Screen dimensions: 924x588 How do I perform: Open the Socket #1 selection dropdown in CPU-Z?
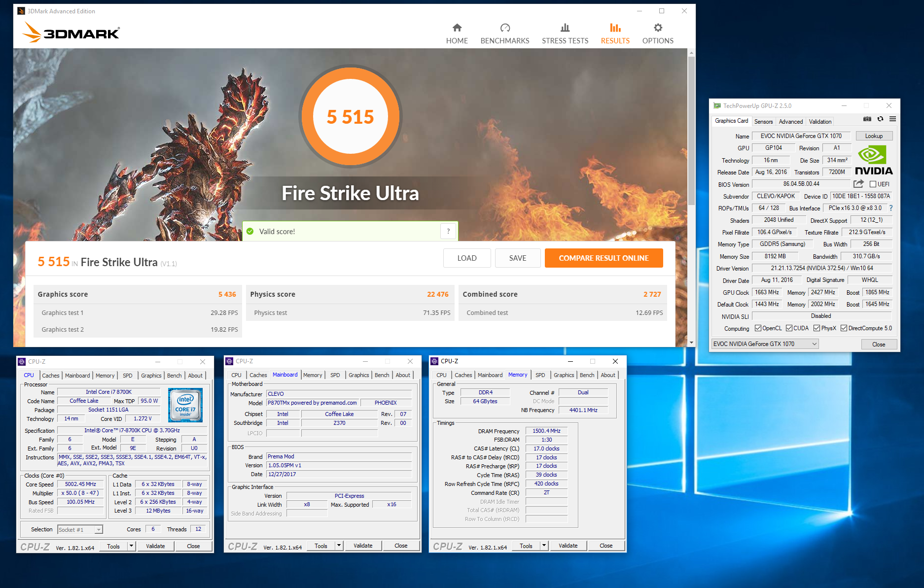point(80,529)
